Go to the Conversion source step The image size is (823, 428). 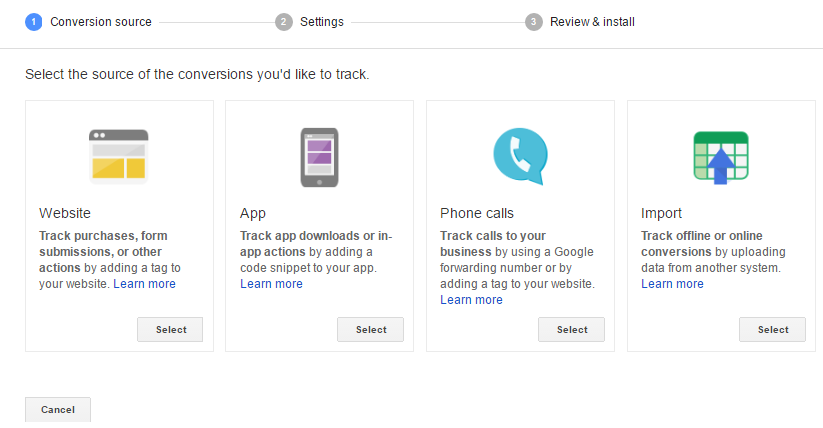(101, 22)
